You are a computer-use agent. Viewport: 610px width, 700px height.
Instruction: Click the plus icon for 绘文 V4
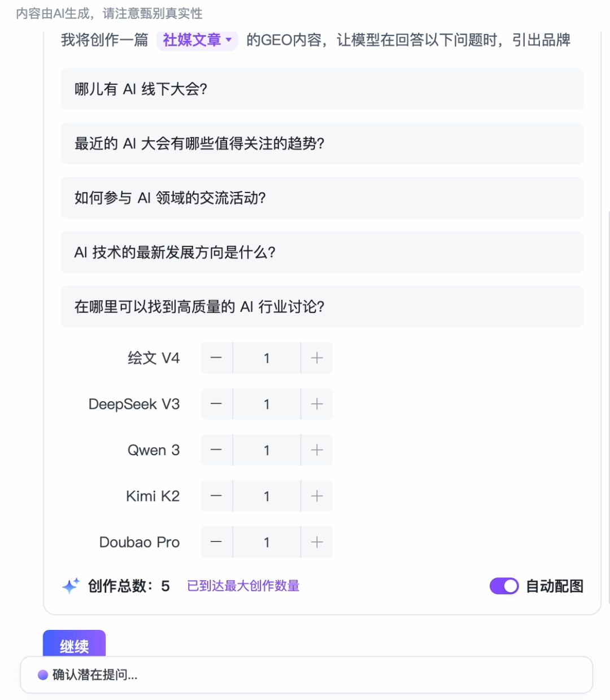click(x=316, y=358)
